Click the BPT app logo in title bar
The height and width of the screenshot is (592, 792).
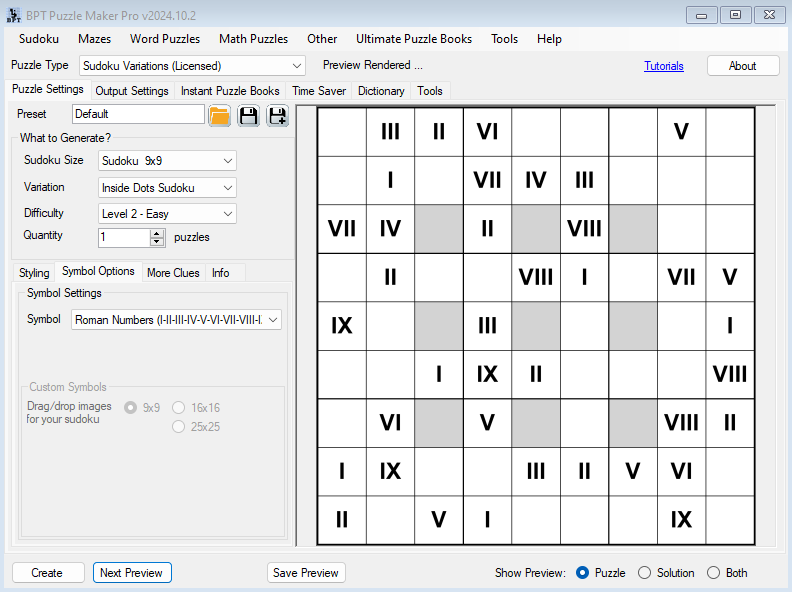click(14, 14)
